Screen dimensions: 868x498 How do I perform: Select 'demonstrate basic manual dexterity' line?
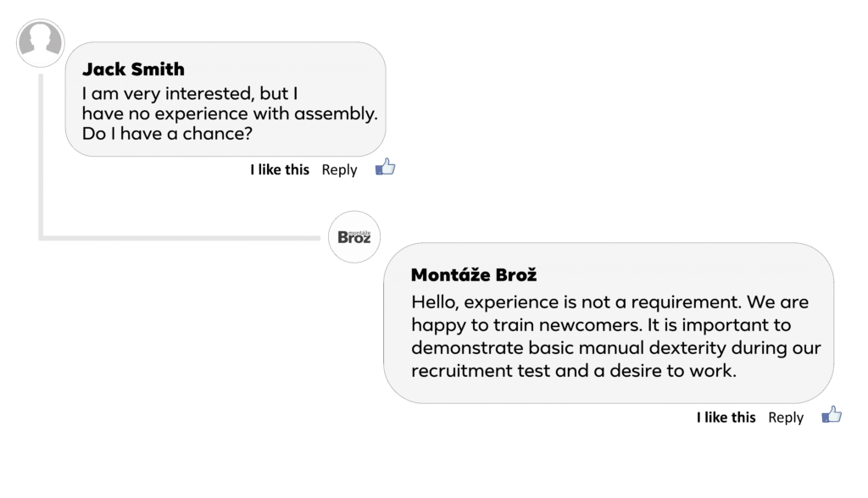tap(615, 348)
